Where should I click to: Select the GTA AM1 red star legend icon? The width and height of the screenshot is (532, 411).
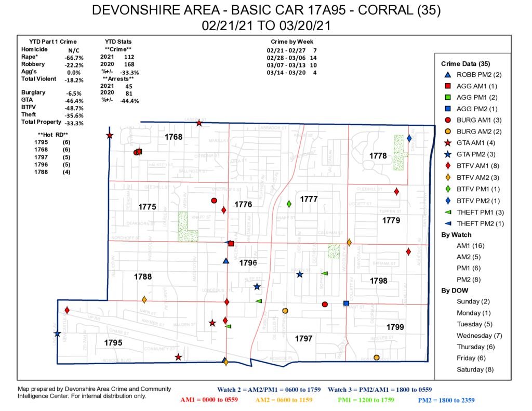447,143
